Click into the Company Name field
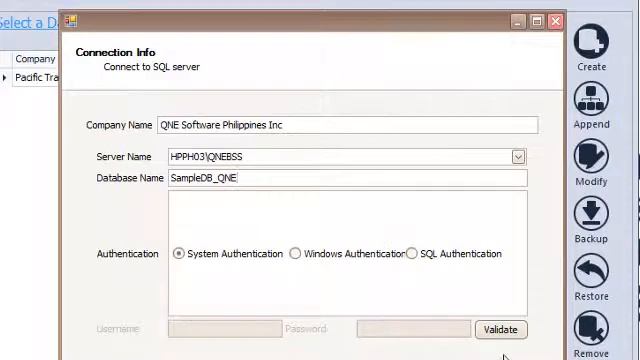The height and width of the screenshot is (360, 640). point(348,125)
